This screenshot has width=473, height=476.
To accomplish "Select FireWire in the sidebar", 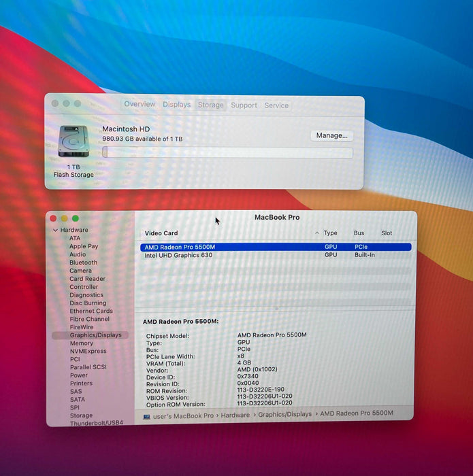I will pyautogui.click(x=82, y=327).
